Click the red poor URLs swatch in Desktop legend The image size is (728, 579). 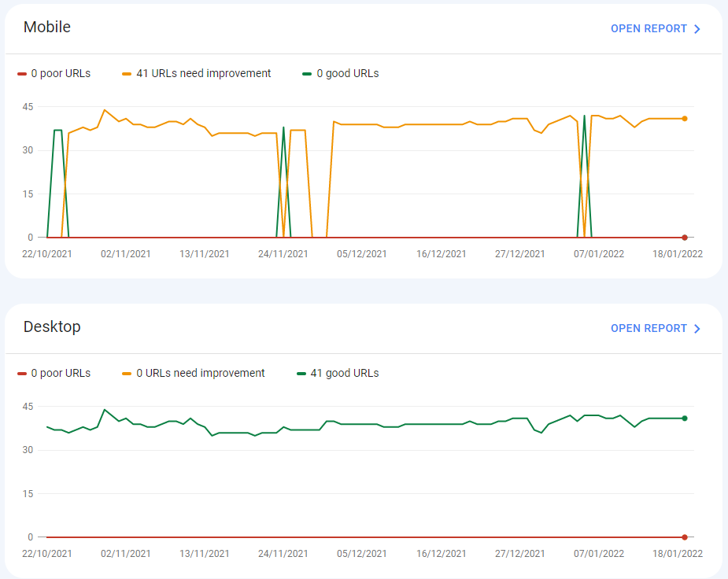click(x=22, y=374)
